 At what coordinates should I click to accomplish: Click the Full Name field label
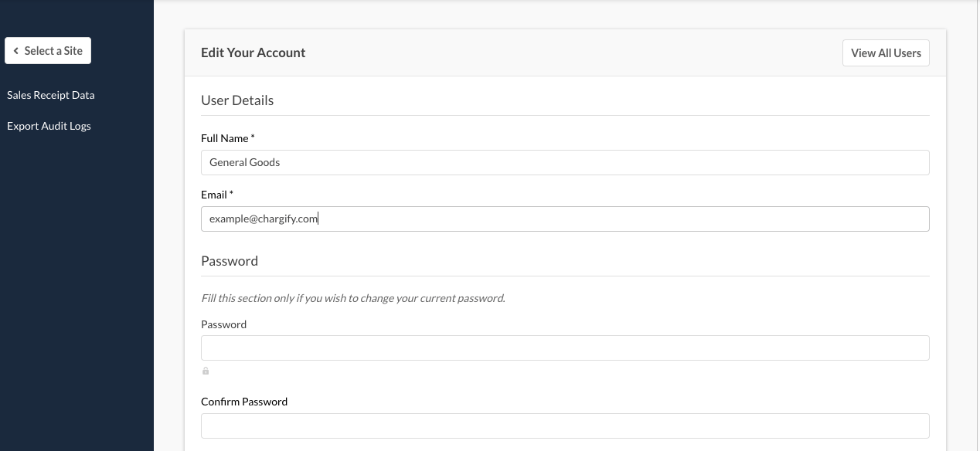[224, 138]
